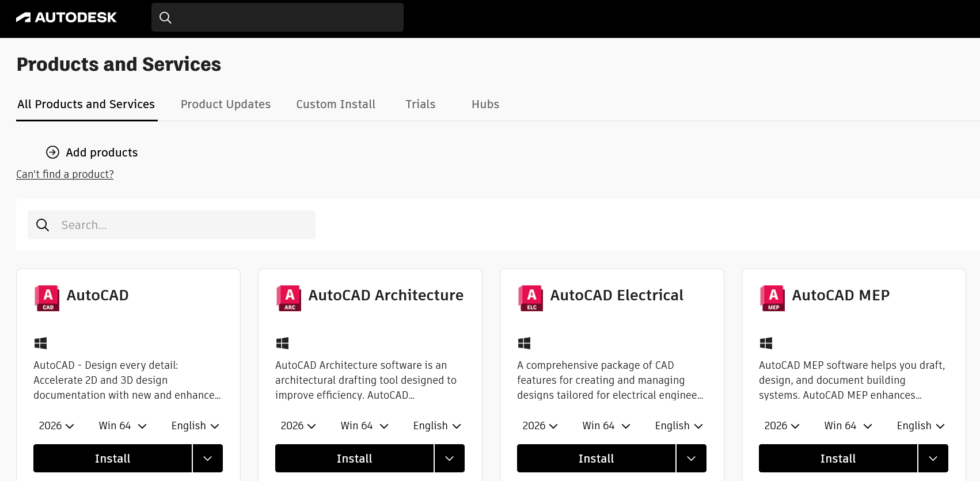Open the Win 64 platform dropdown for AutoCAD
This screenshot has height=481, width=980.
click(123, 426)
